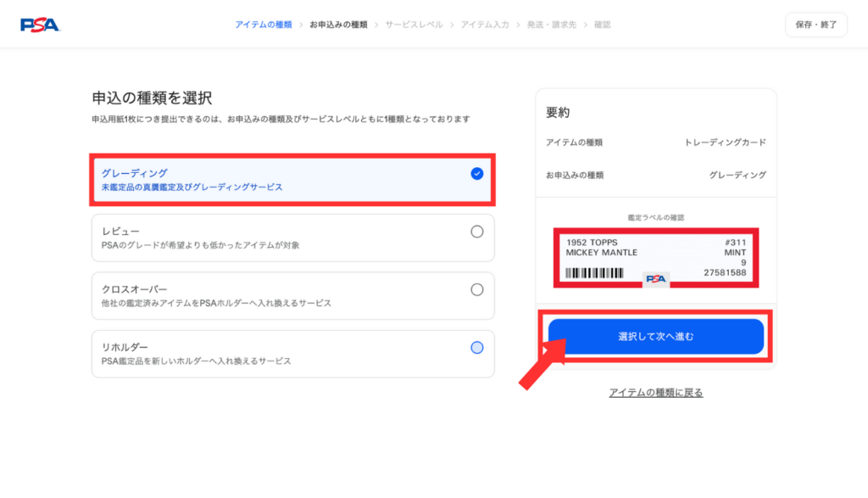The height and width of the screenshot is (498, 868).
Task: Follow the アイテムの種類に戻る link
Action: [656, 393]
